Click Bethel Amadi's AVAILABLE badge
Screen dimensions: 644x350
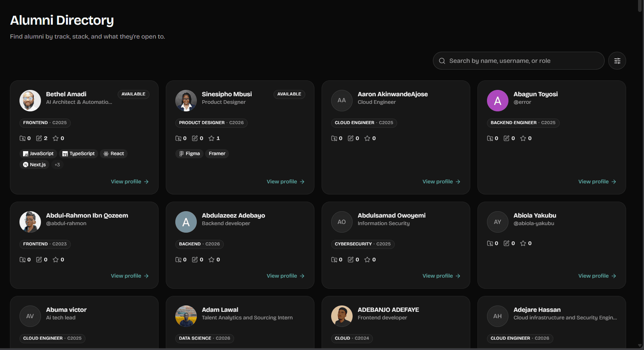[133, 94]
